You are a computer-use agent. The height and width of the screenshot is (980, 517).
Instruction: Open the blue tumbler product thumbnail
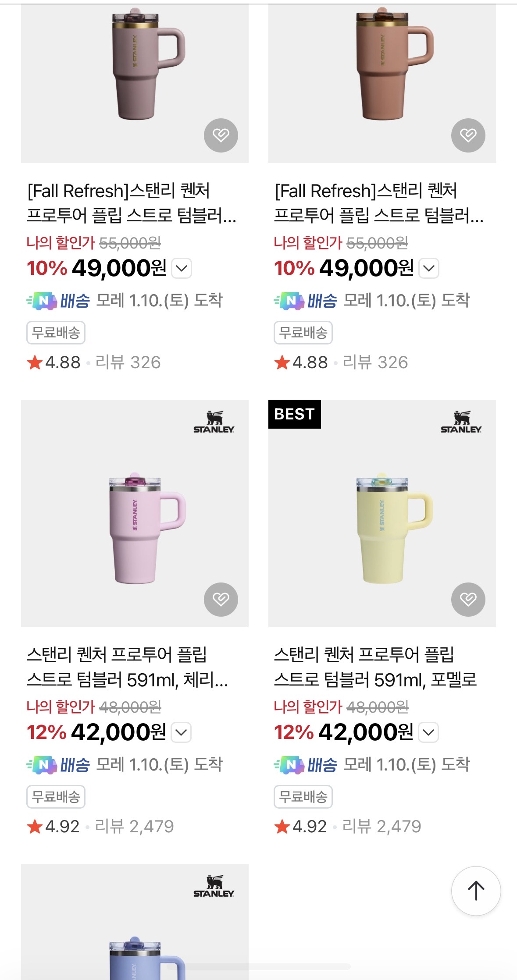(x=135, y=929)
